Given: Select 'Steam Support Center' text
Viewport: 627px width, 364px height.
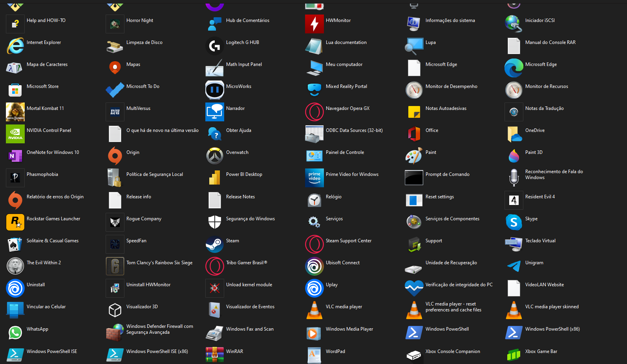Looking at the screenshot, I should click(349, 241).
